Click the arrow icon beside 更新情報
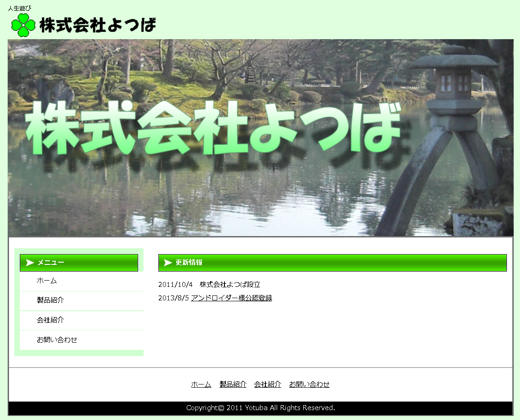 point(168,263)
